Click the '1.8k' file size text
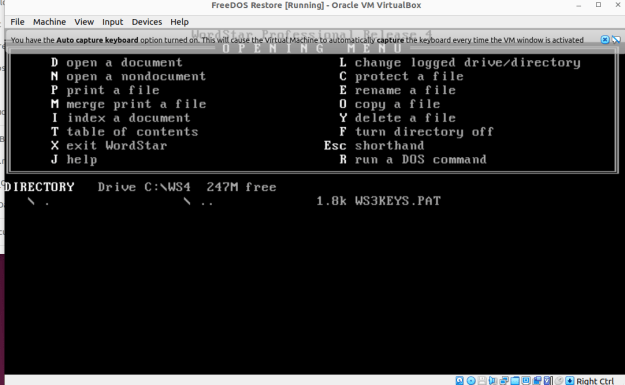625x385 pixels. point(331,201)
